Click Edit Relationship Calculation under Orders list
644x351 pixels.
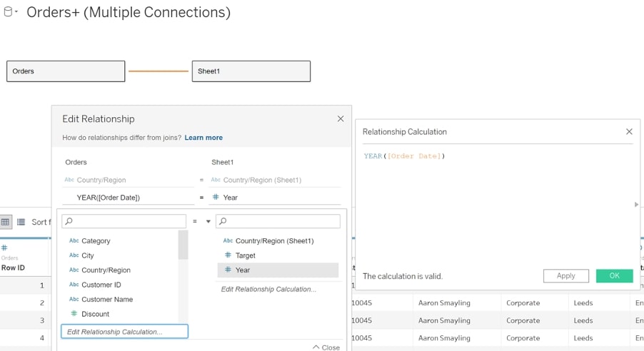point(124,332)
